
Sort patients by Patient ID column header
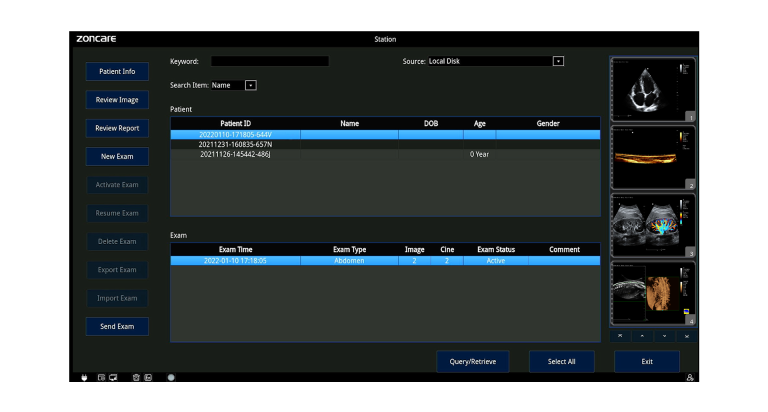tap(235, 123)
